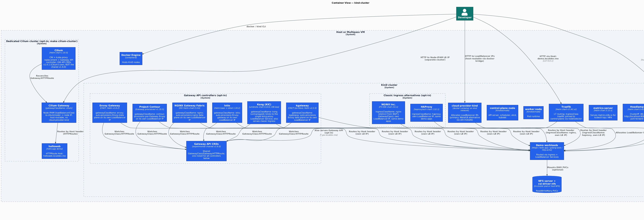Click the 'KinD cluster' boundary heading
Viewport: 644px width, 220px height.
pyautogui.click(x=389, y=85)
